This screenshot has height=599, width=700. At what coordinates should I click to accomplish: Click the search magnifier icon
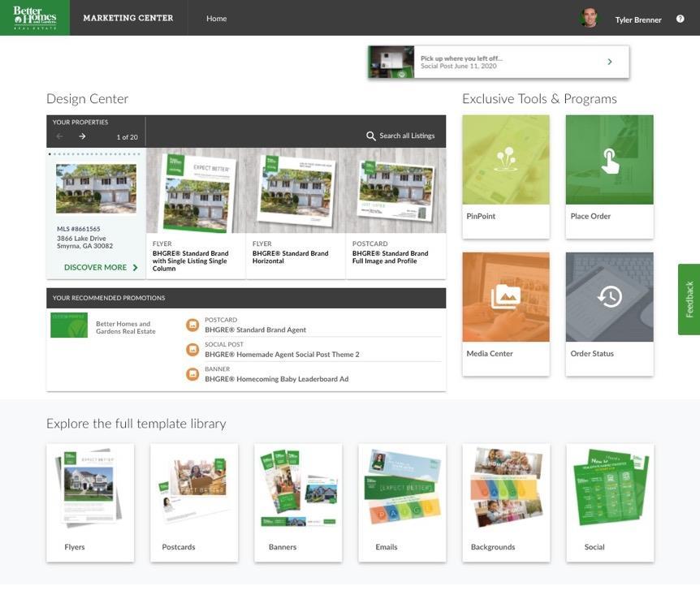click(370, 136)
